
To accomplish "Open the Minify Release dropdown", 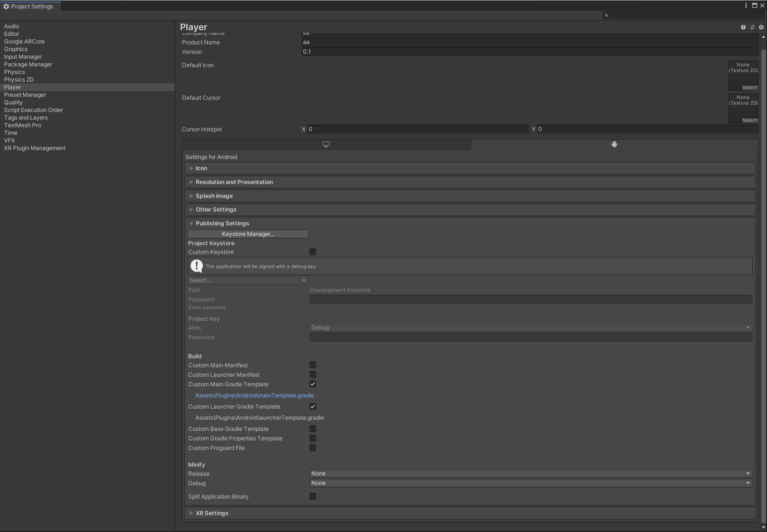I will pyautogui.click(x=530, y=474).
